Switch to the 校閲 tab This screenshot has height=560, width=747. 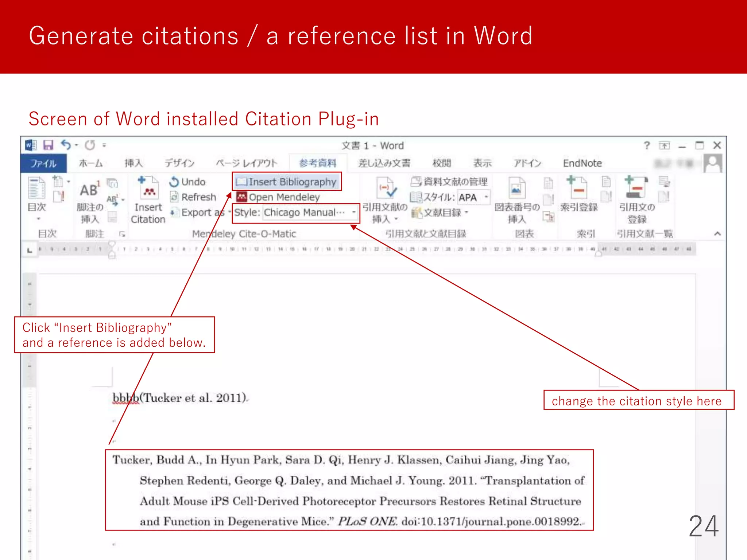click(x=442, y=163)
